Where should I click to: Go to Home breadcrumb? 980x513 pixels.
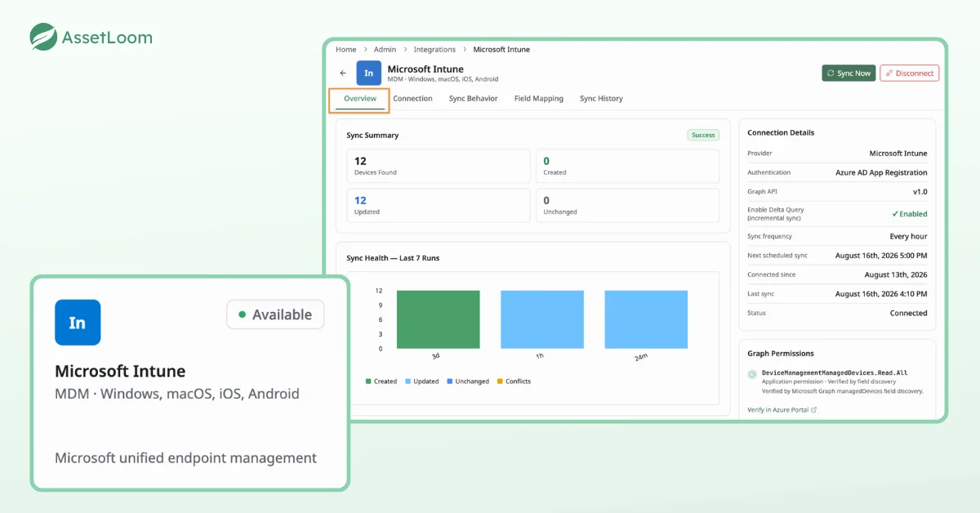click(x=346, y=50)
